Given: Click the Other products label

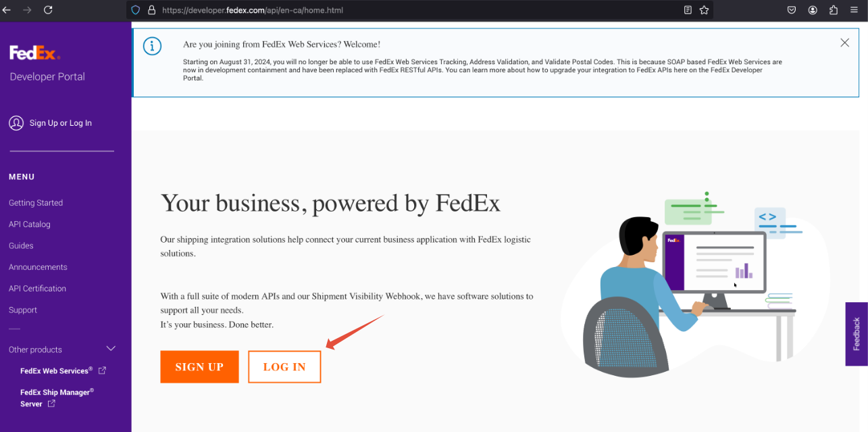Looking at the screenshot, I should 35,350.
